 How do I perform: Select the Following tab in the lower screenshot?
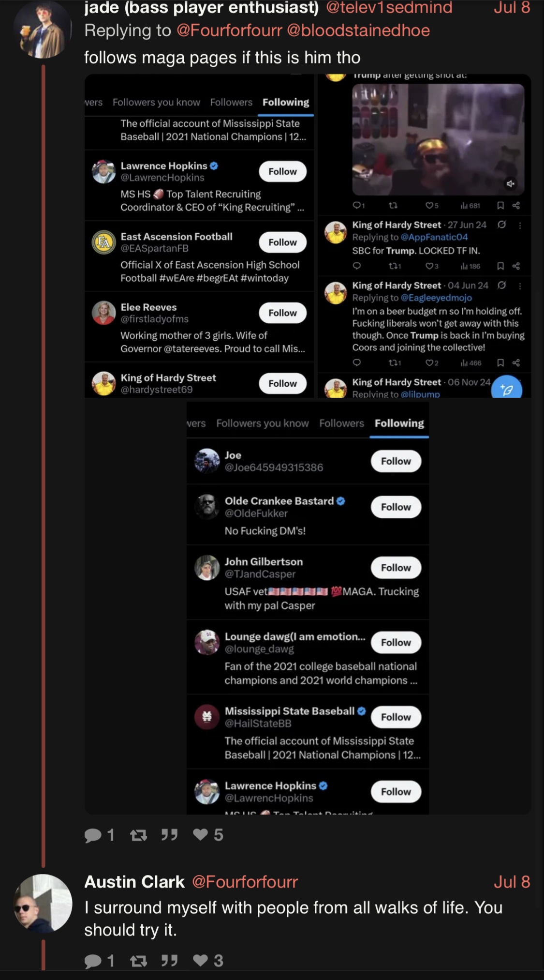[399, 423]
